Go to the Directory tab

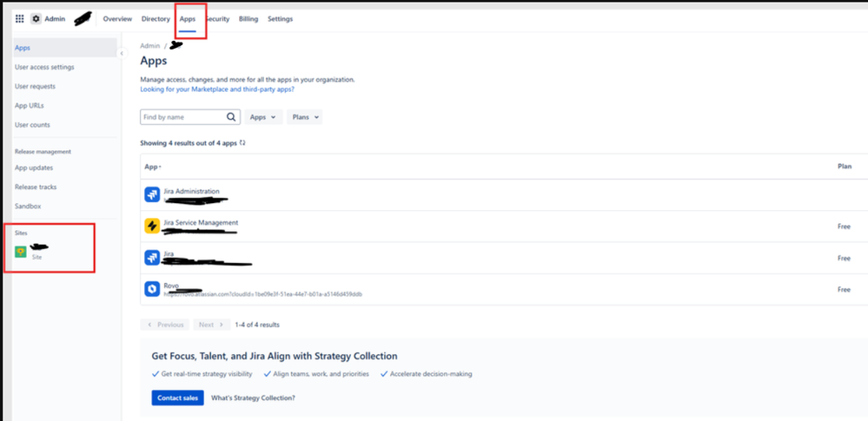tap(156, 19)
